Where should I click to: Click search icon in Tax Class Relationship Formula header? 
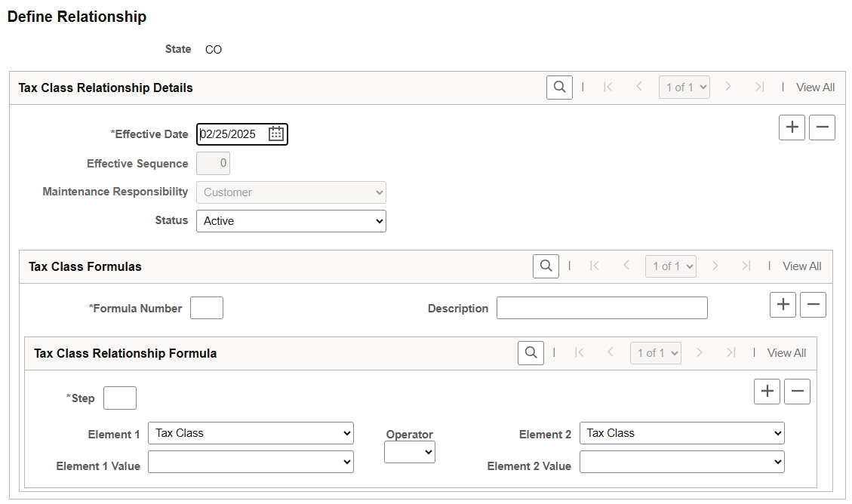point(531,353)
